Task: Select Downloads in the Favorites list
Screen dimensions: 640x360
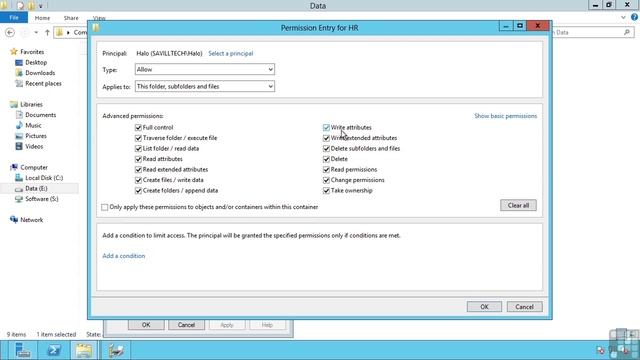Action: (x=40, y=73)
